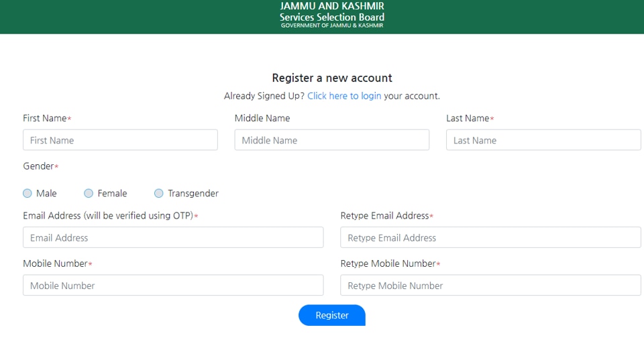This screenshot has width=644, height=362.
Task: Click the 'Last Name' label text
Action: click(x=468, y=118)
